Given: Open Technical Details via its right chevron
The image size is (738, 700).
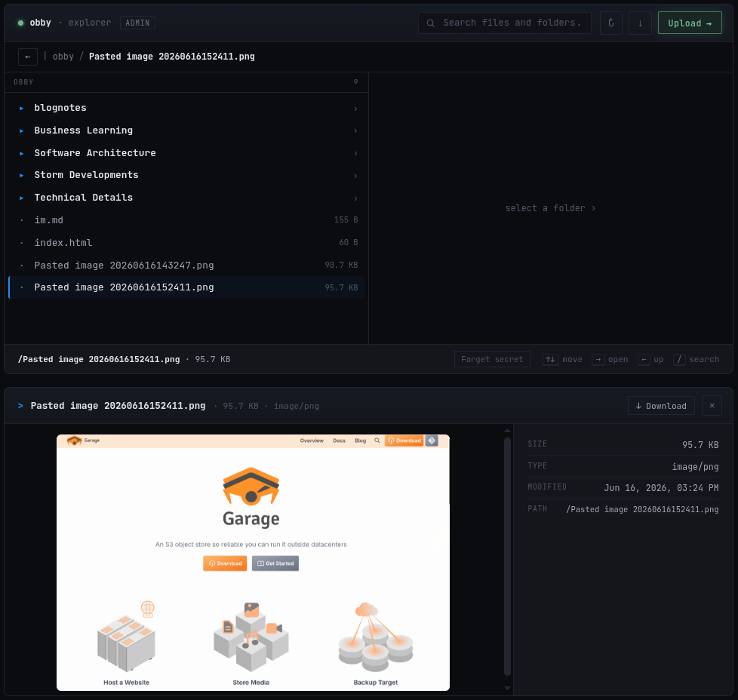Looking at the screenshot, I should [355, 198].
